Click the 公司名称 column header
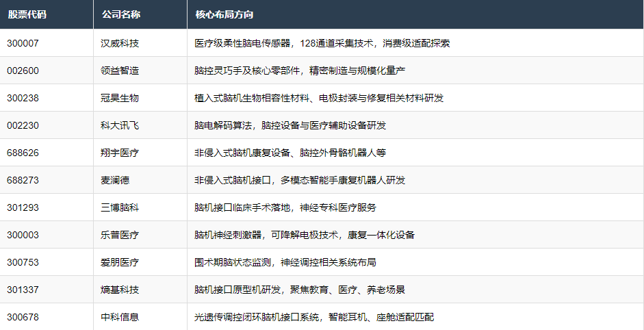644x330 pixels. pyautogui.click(x=120, y=14)
